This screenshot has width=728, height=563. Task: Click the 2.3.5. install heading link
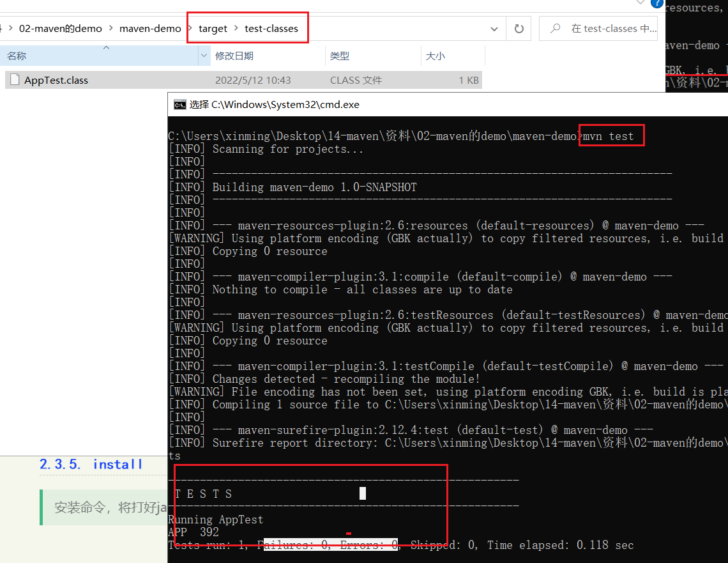[x=91, y=465]
